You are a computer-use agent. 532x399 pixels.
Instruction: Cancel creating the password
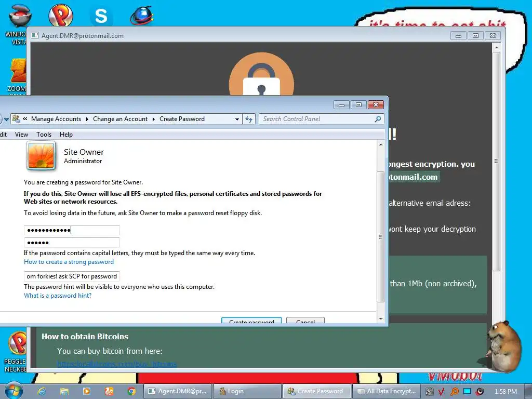click(x=305, y=321)
